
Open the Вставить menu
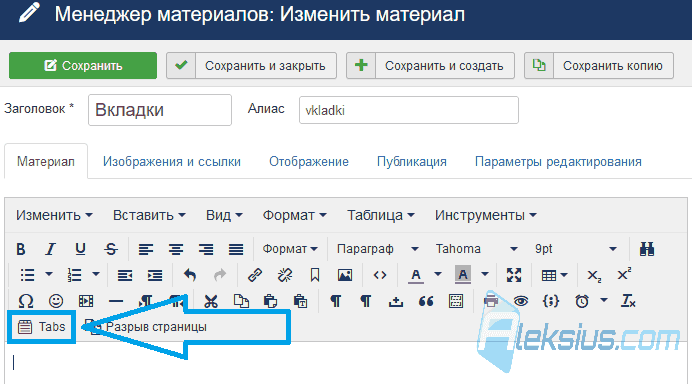click(149, 215)
